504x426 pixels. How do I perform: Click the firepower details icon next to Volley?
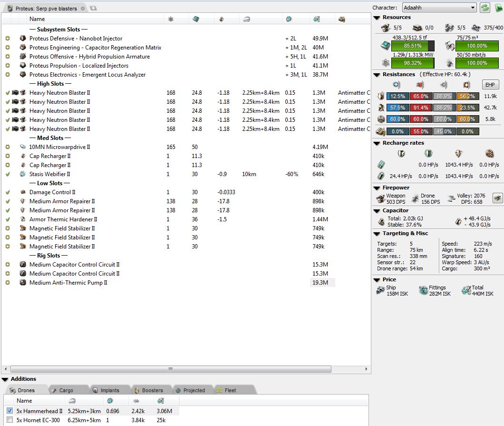point(497,198)
